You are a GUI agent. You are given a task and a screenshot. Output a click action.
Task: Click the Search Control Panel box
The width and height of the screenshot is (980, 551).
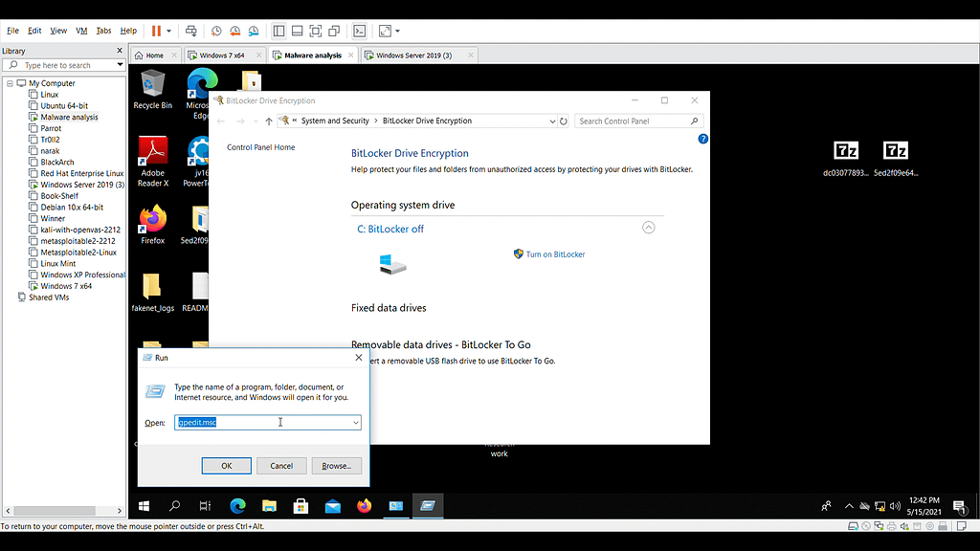pyautogui.click(x=638, y=121)
